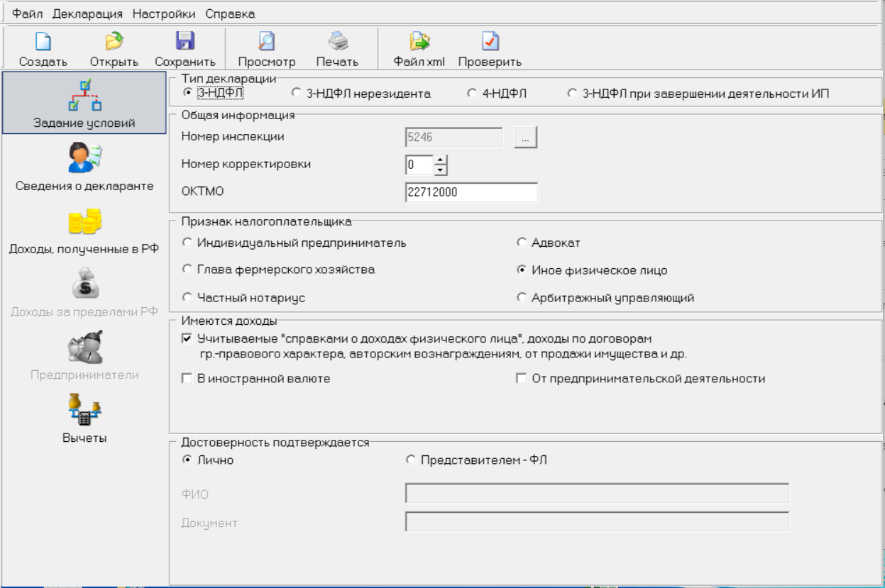The height and width of the screenshot is (588, 885).
Task: Click the Документ text field
Action: [x=597, y=523]
